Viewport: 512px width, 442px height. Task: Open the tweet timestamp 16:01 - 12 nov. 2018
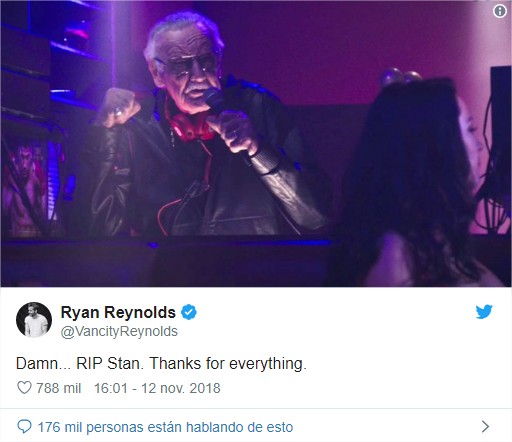(x=157, y=388)
